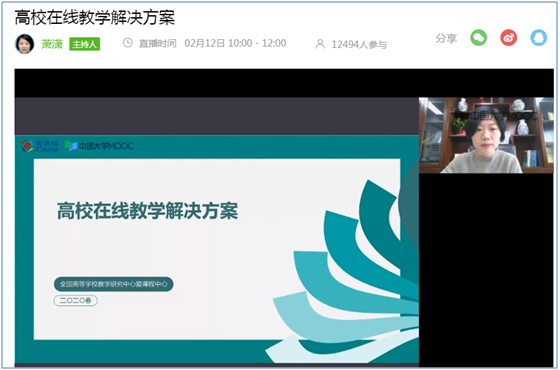Click the clock icon beside 直播时间
Screen dimensions: 560x370
coord(128,43)
